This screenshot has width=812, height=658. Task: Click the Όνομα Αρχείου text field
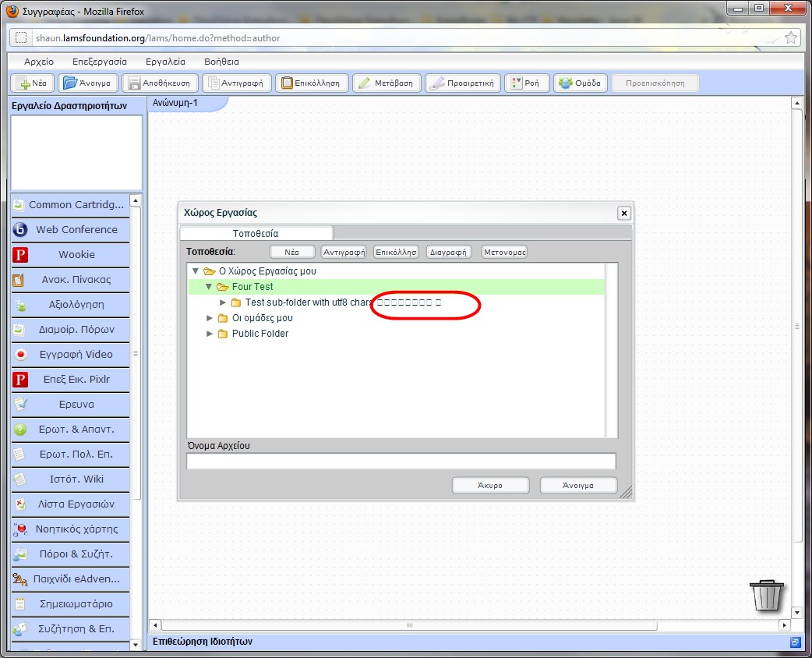pos(401,462)
